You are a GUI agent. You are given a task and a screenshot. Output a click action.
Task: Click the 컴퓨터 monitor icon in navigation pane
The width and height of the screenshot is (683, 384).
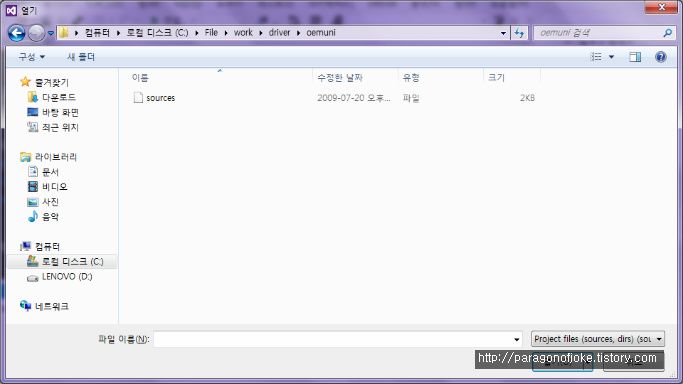click(x=26, y=246)
